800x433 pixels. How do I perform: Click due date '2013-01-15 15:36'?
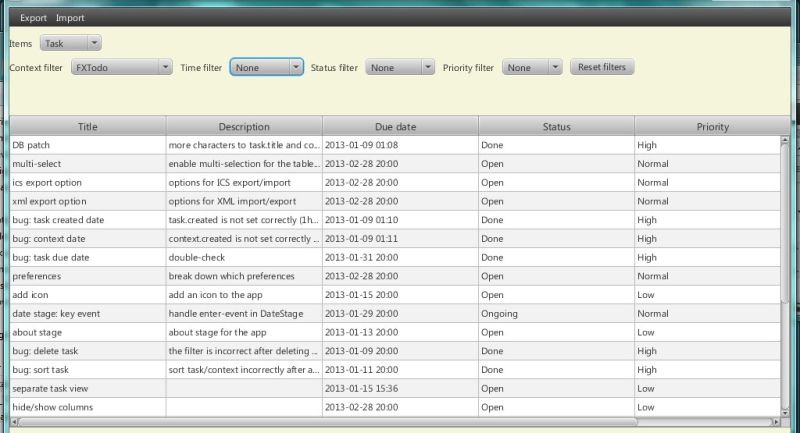point(361,389)
